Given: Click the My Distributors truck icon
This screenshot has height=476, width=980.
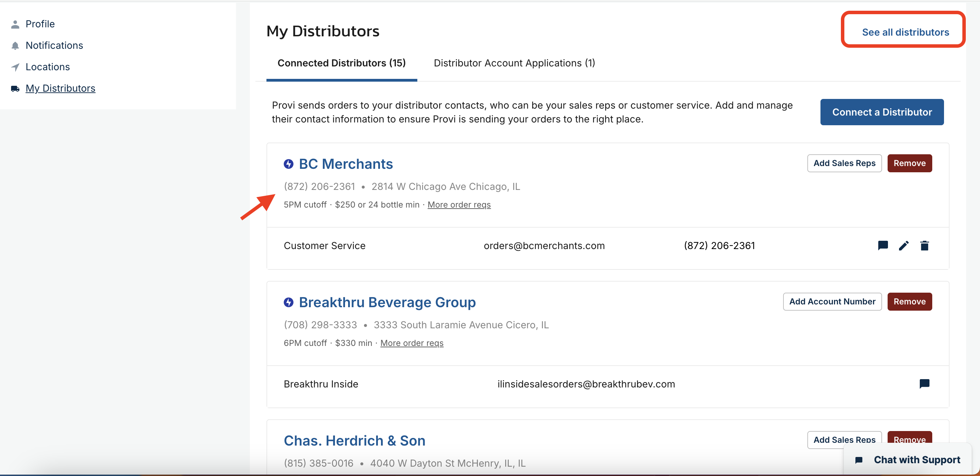Looking at the screenshot, I should 15,88.
